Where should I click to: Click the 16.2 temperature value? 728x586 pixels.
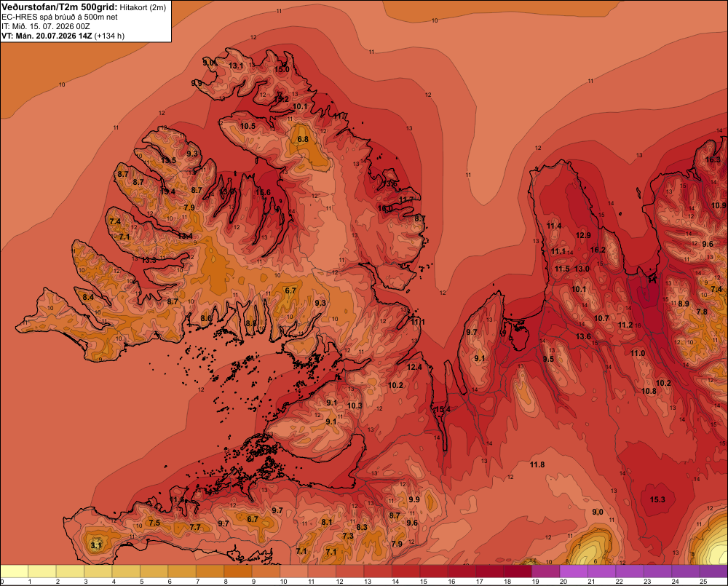[x=598, y=250]
